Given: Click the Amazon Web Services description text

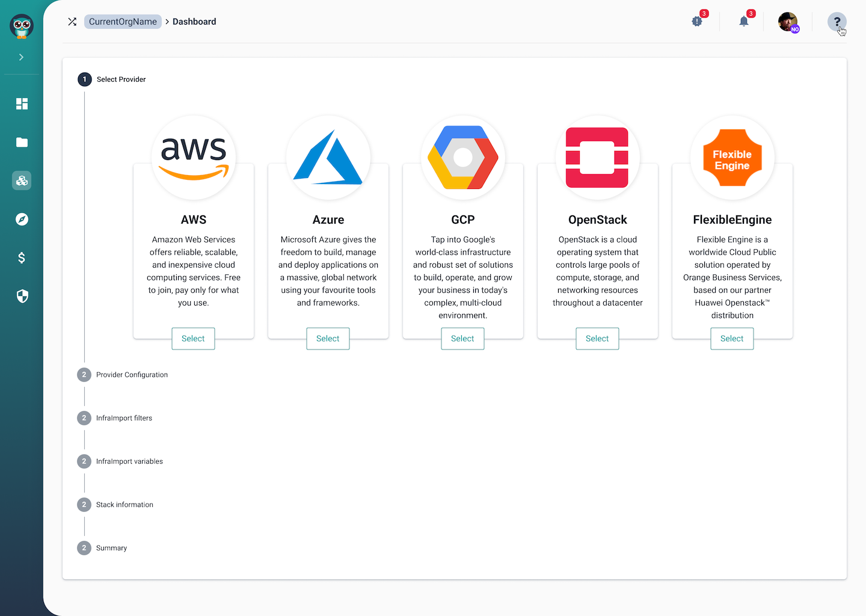Looking at the screenshot, I should pos(194,271).
